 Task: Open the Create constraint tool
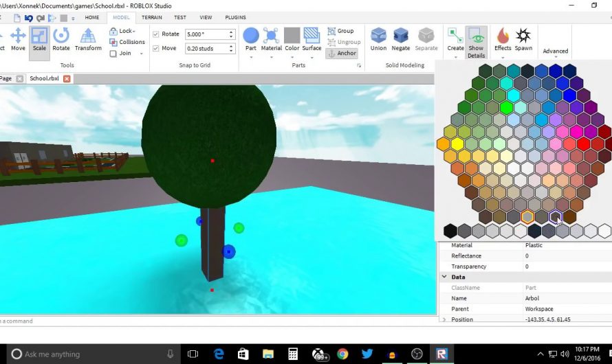(455, 40)
